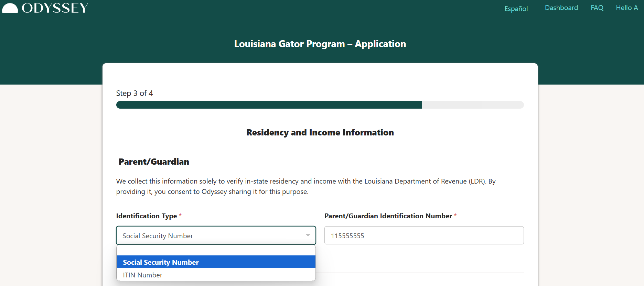Click the Odyssey semicircle logo icon
The width and height of the screenshot is (644, 286).
[10, 8]
